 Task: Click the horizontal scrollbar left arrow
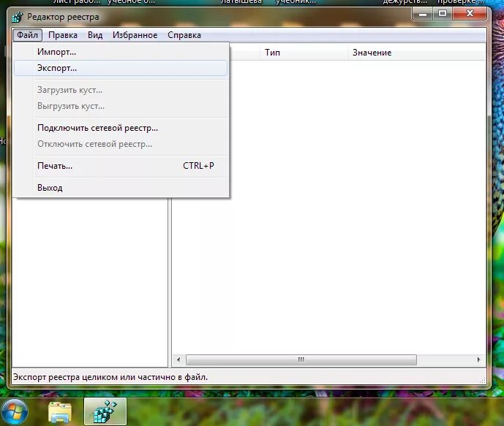point(178,360)
